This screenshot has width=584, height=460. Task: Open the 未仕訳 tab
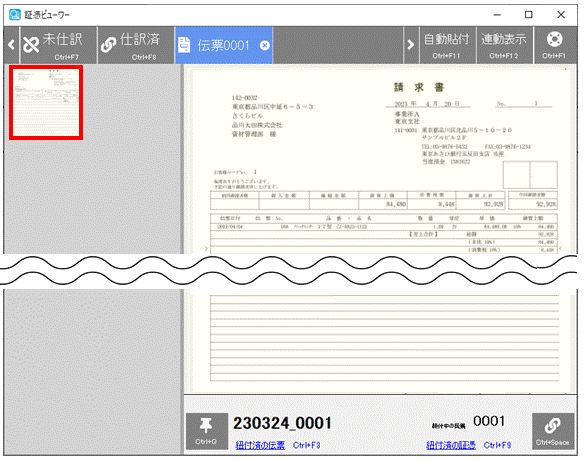(x=59, y=45)
